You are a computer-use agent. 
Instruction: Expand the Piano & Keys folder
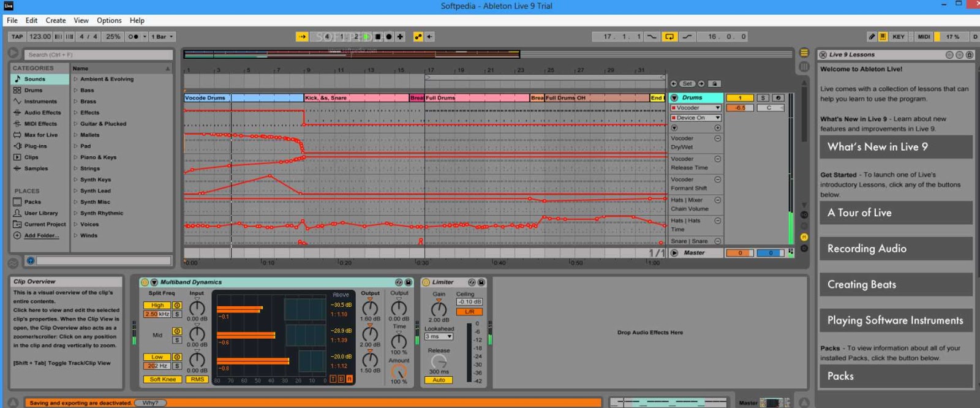click(x=76, y=157)
